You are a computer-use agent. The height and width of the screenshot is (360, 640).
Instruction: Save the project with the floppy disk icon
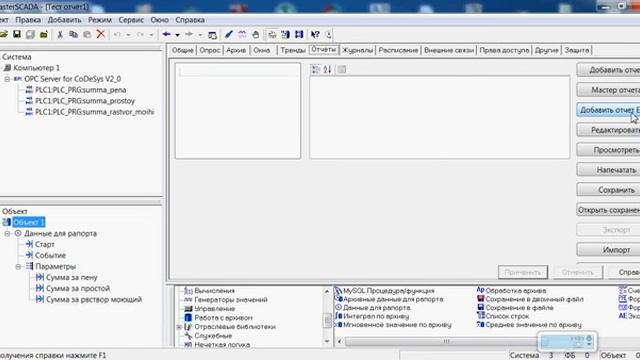pyautogui.click(x=17, y=35)
